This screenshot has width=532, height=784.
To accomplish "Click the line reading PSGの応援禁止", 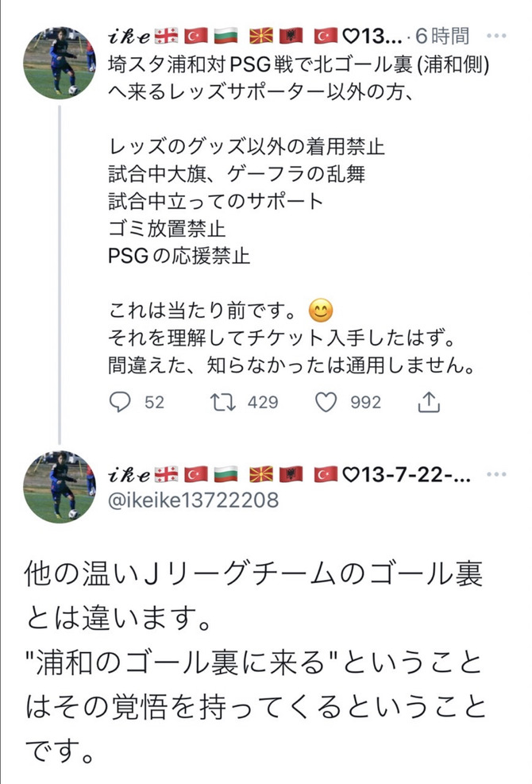I will (x=179, y=257).
